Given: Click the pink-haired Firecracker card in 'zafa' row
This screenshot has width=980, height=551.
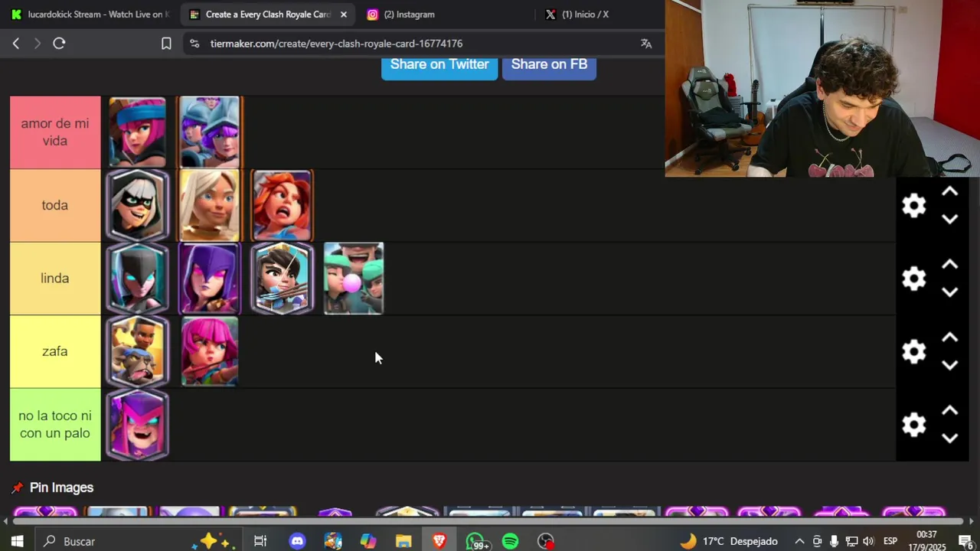Looking at the screenshot, I should pyautogui.click(x=210, y=351).
